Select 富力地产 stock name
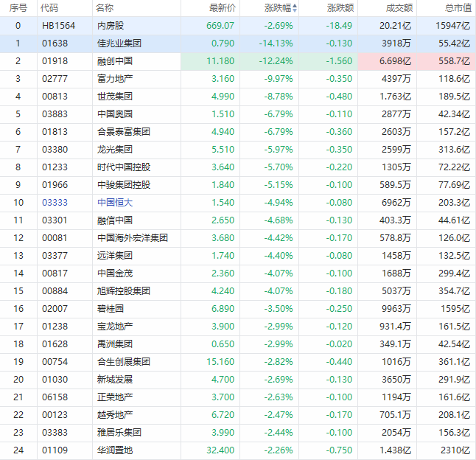Screen dimensions: 476x460 (x=115, y=79)
